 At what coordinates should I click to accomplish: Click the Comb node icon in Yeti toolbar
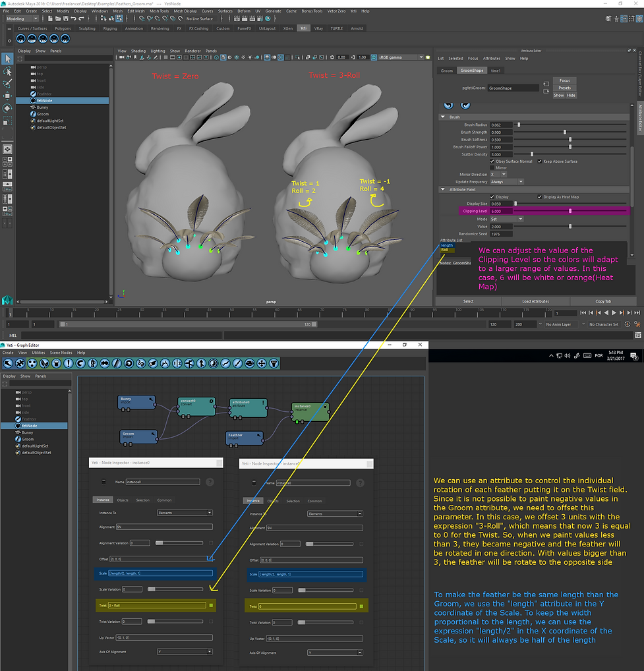[x=117, y=363]
